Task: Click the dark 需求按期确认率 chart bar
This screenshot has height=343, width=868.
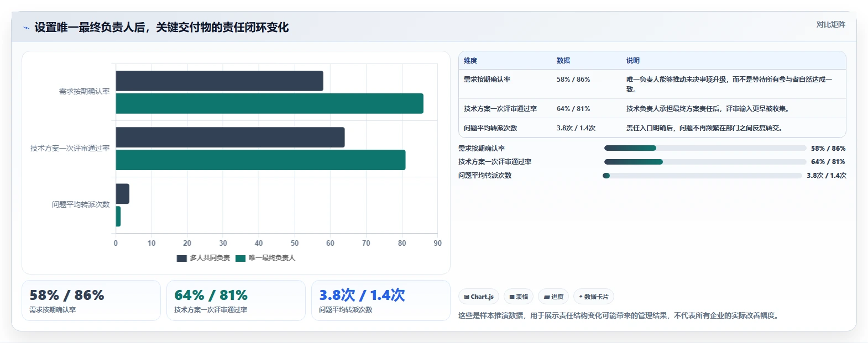Action: click(219, 81)
